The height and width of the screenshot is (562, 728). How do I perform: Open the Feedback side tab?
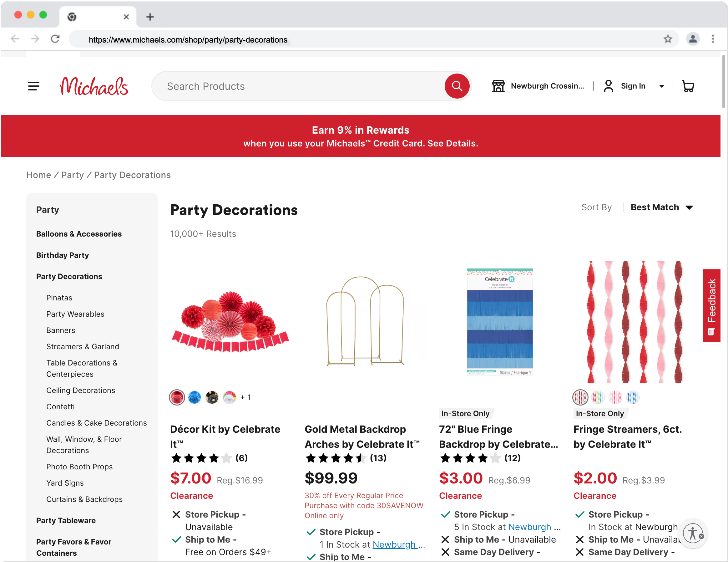pos(712,305)
